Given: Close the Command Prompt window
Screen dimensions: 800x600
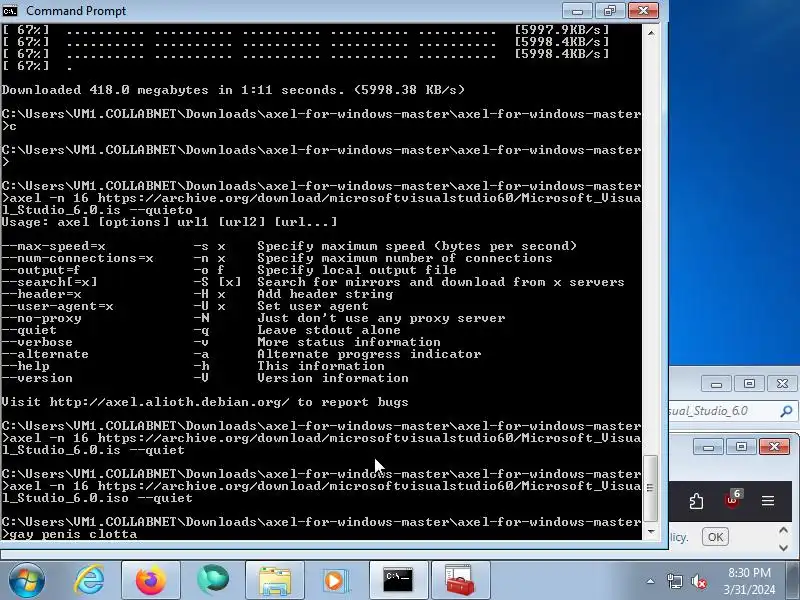Looking at the screenshot, I should 643,11.
